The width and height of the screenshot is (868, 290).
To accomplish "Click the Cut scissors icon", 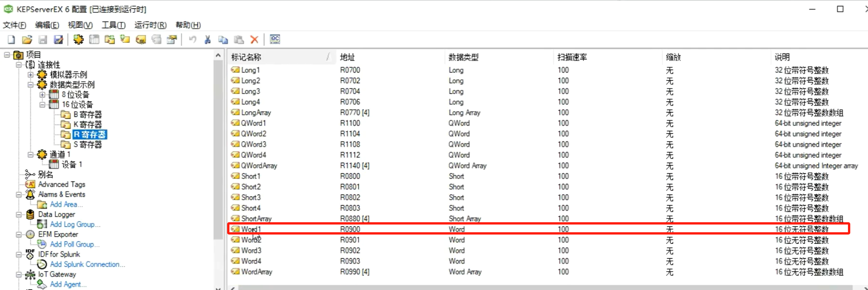I will [207, 39].
